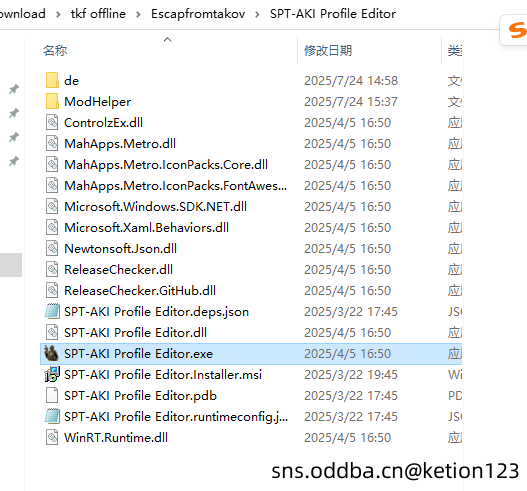This screenshot has width=527, height=491.
Task: Expand the breadcrumb chevron after tkf offline
Action: coord(138,14)
